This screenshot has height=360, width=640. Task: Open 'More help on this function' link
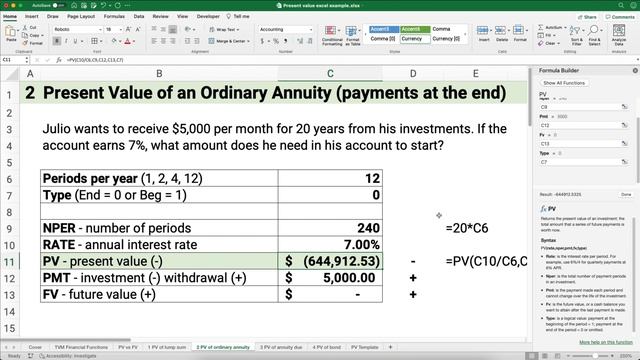point(606,342)
